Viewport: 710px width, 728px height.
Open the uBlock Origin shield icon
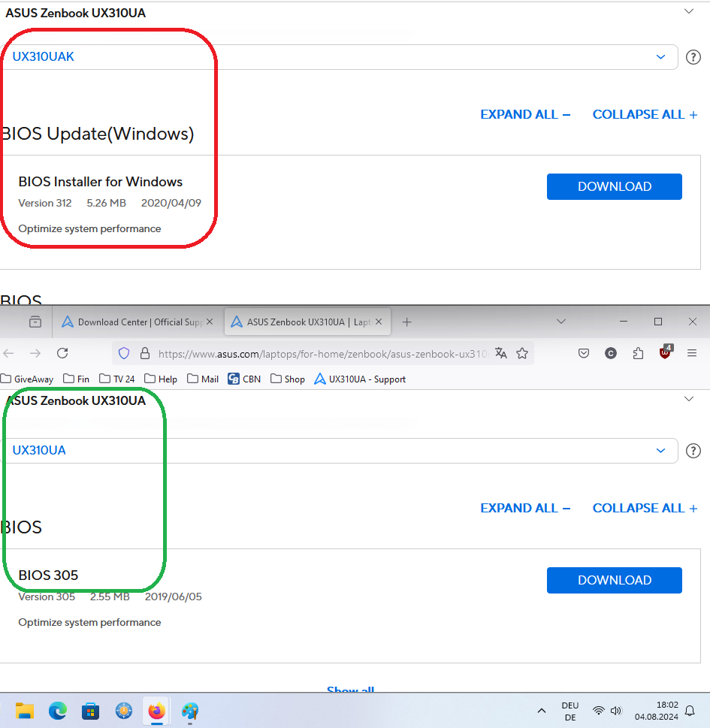[x=666, y=352]
